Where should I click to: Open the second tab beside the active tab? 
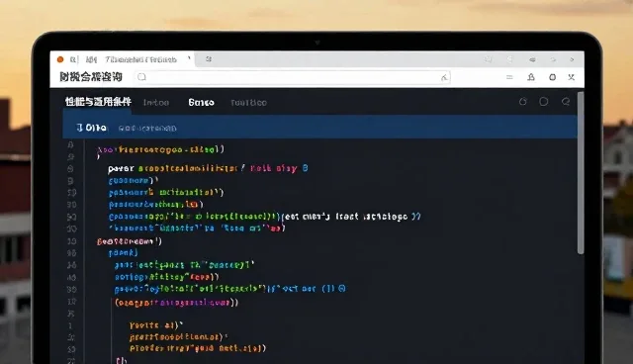209,59
